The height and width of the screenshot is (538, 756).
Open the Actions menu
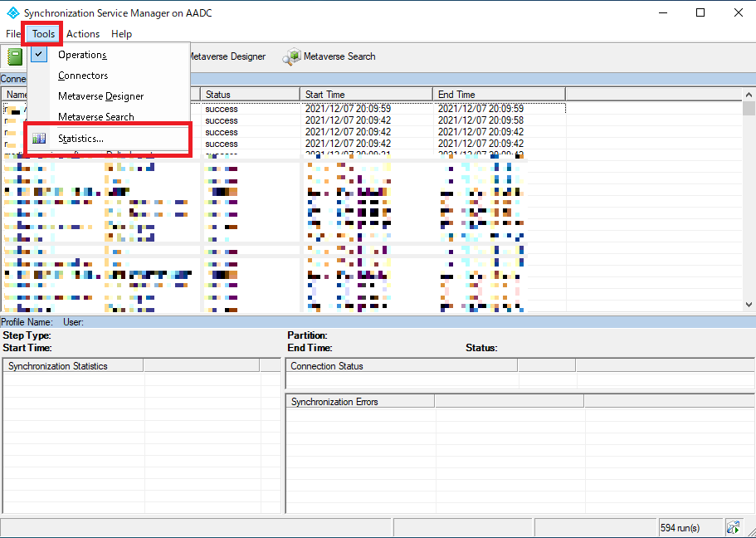pos(83,34)
